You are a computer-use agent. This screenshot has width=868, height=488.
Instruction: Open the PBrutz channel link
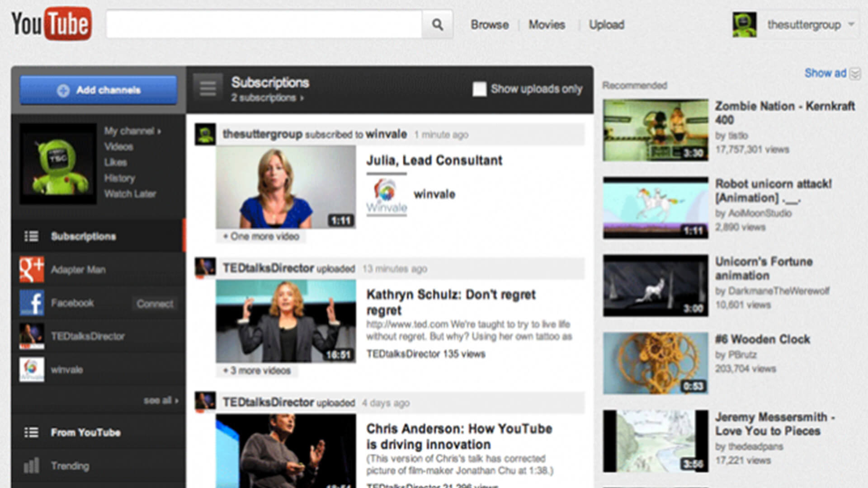pos(742,355)
